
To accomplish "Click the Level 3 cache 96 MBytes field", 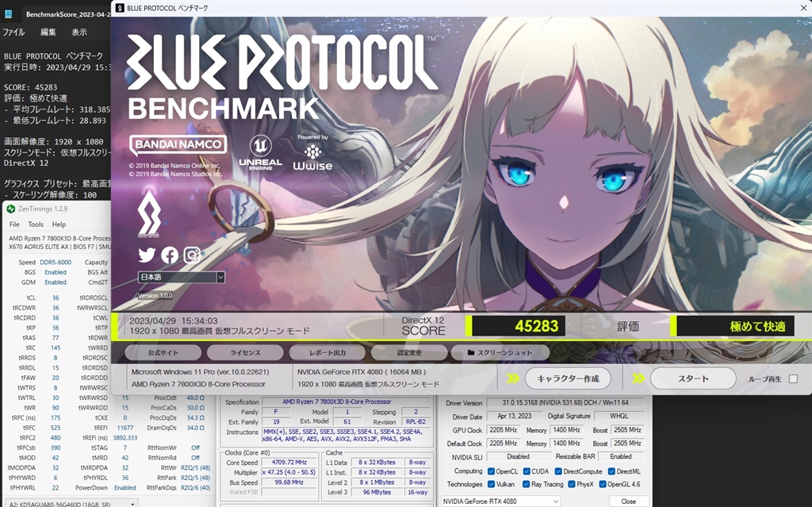I will pos(377,492).
